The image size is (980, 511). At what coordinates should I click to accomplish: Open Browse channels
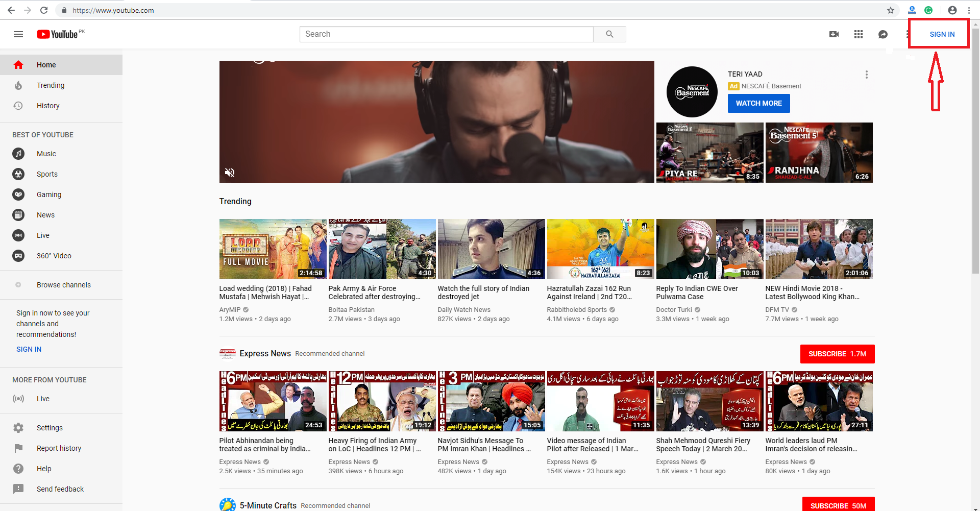(x=61, y=285)
